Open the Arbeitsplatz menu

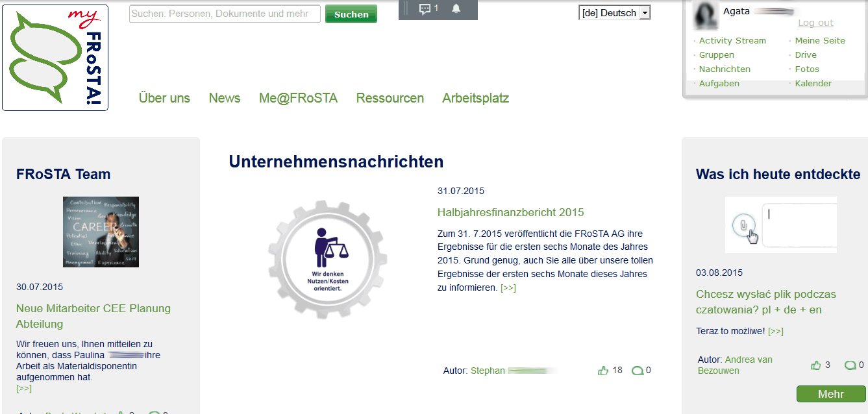(x=476, y=98)
